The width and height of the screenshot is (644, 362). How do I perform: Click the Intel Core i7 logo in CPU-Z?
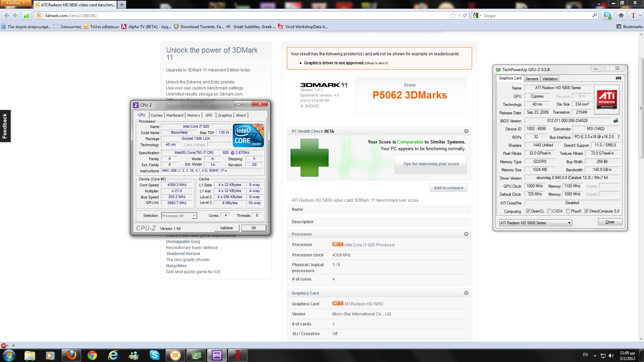248,135
